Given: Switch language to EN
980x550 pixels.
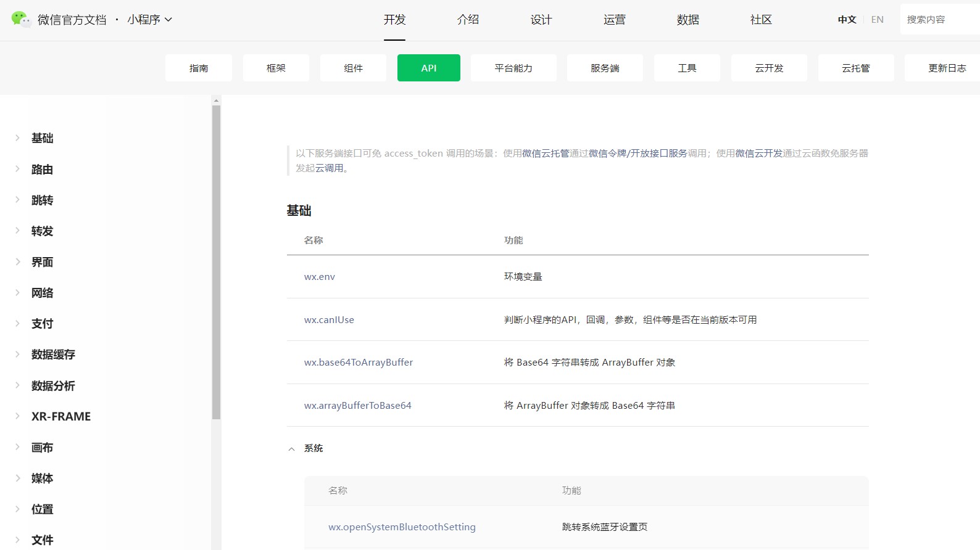Looking at the screenshot, I should click(x=878, y=20).
